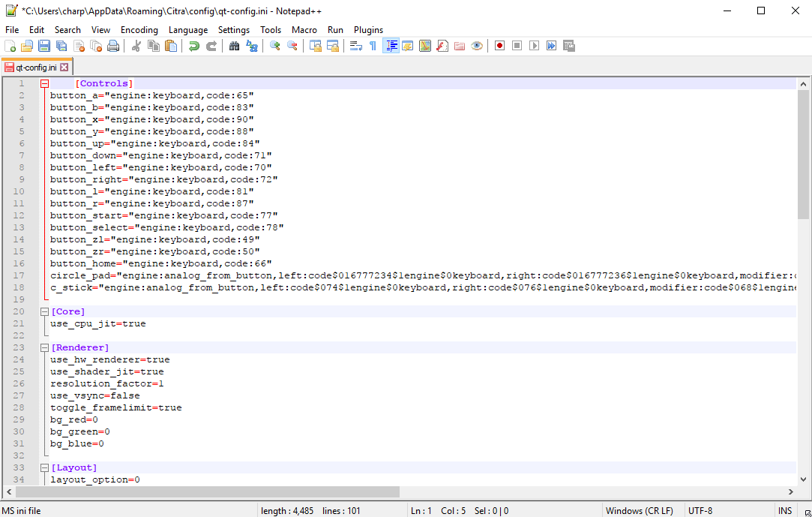The width and height of the screenshot is (812, 517).
Task: Click the Save file toolbar icon
Action: pos(44,46)
